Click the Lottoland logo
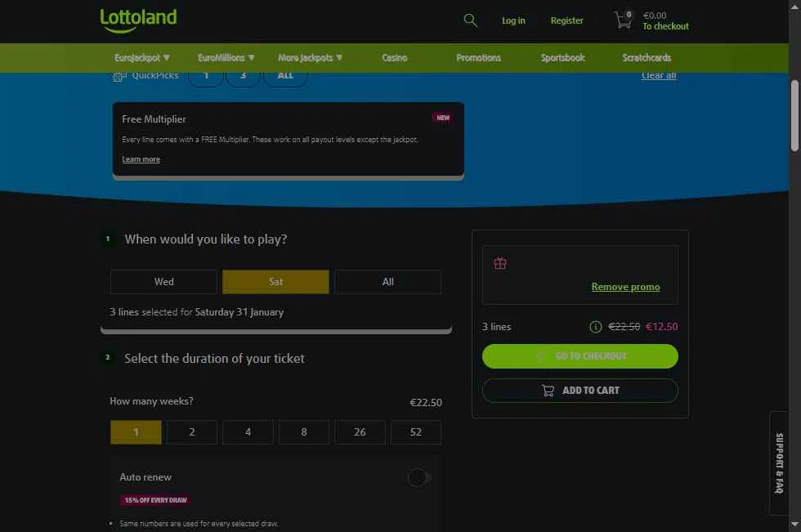The image size is (801, 532). pyautogui.click(x=138, y=20)
